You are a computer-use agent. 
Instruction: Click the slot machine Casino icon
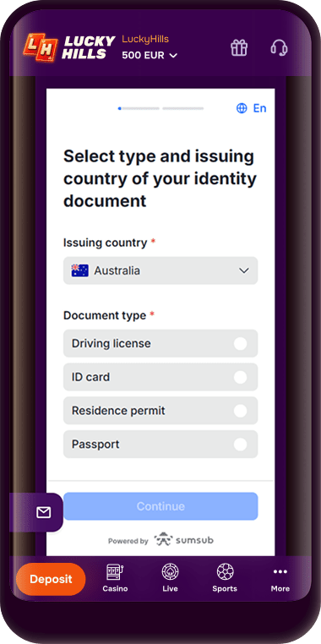(115, 571)
